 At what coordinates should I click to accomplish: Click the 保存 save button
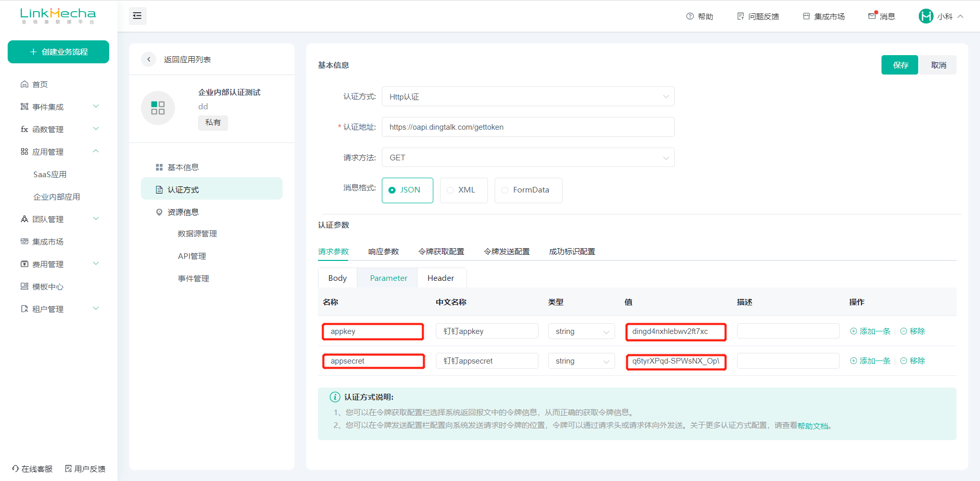[x=900, y=65]
